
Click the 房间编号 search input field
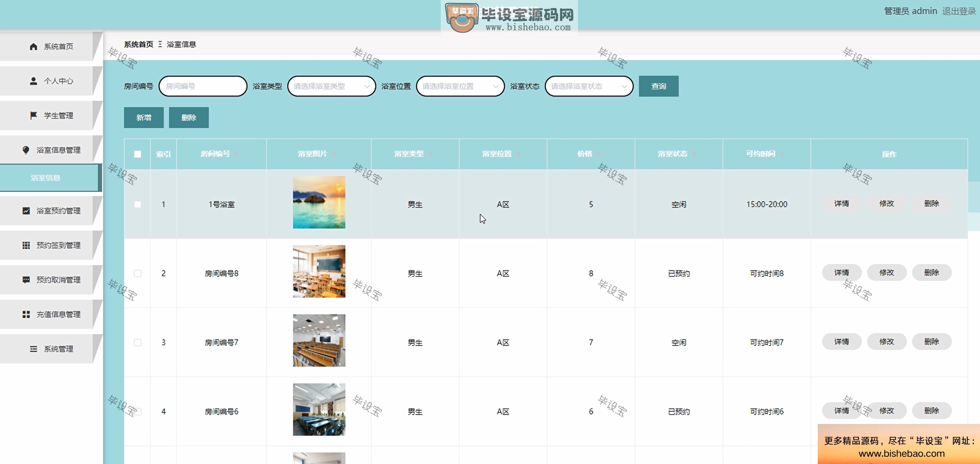click(x=203, y=86)
